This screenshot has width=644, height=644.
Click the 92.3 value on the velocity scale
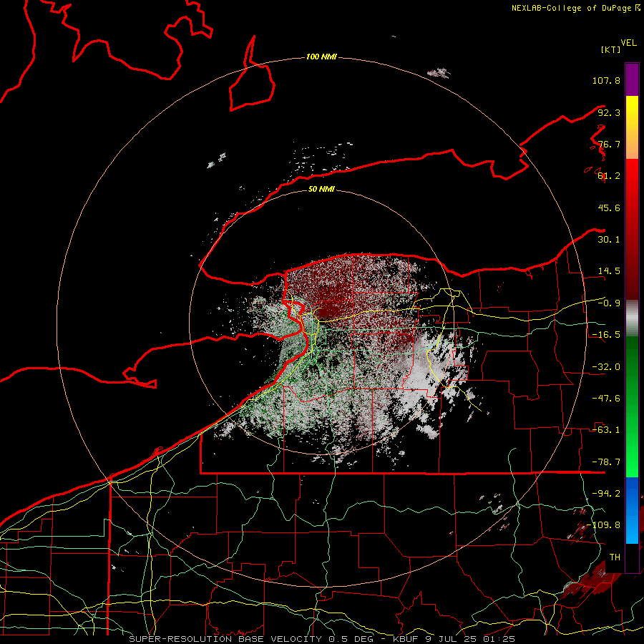point(609,112)
